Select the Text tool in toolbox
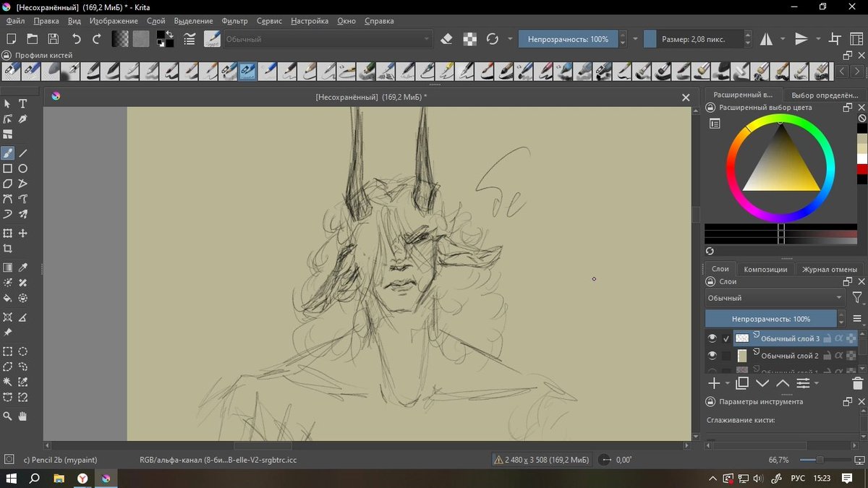Viewport: 868px width, 488px height. pos(23,103)
